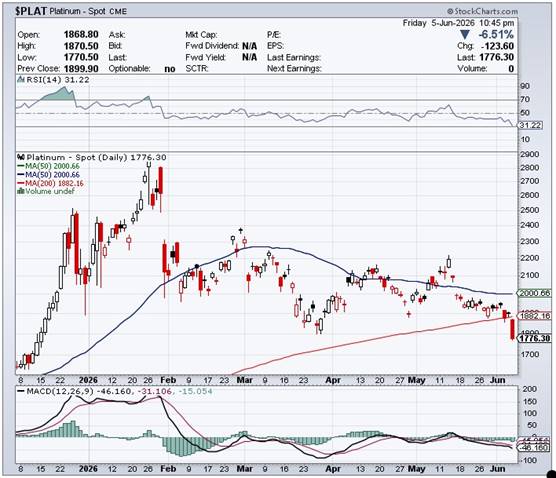
Task: Click the volume bars icon in legend
Action: tap(21, 191)
